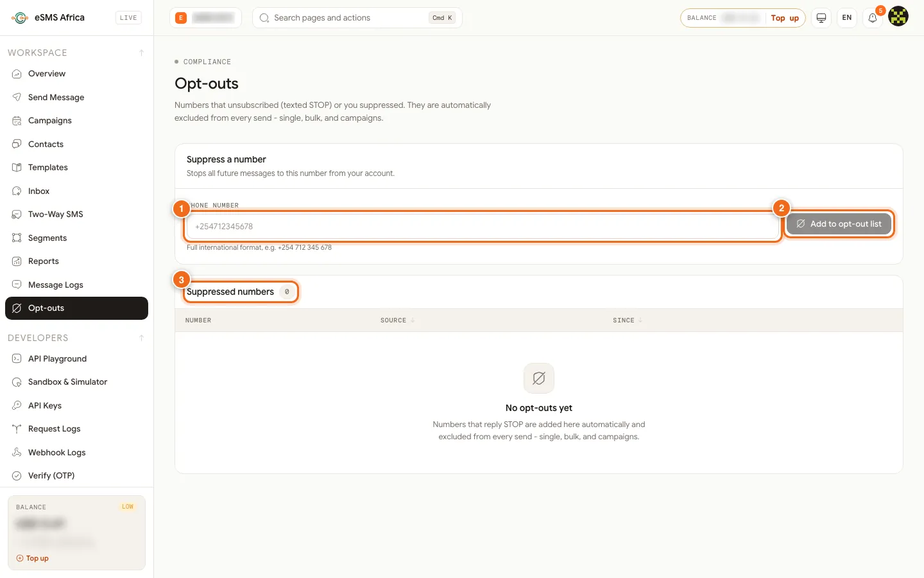Click the LOW balance badge
The image size is (924, 578).
click(x=128, y=507)
